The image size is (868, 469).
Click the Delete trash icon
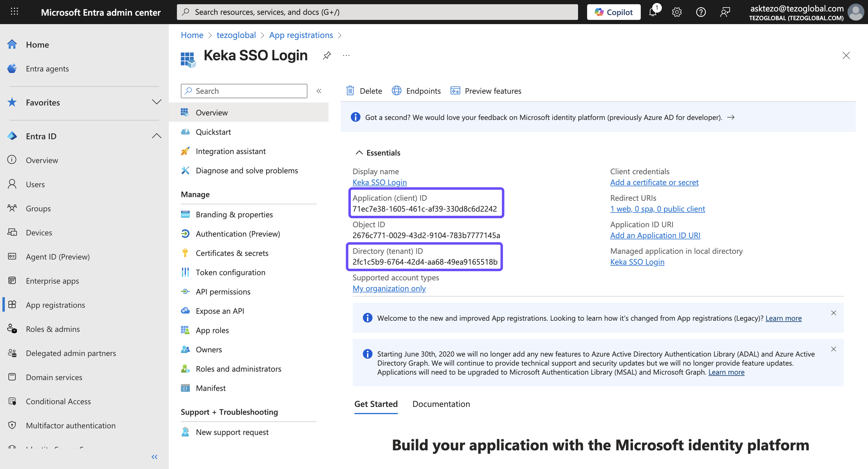pyautogui.click(x=350, y=91)
